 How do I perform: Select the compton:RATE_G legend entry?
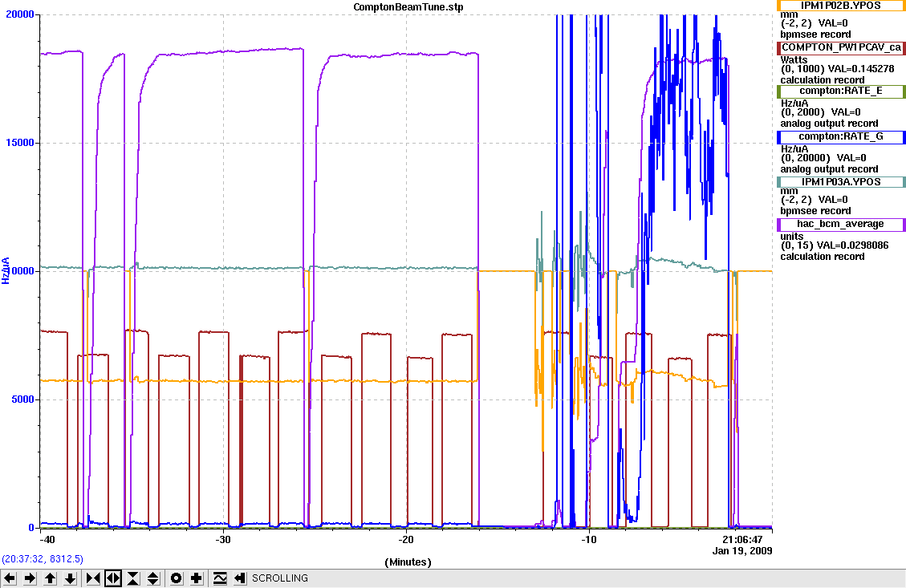841,137
